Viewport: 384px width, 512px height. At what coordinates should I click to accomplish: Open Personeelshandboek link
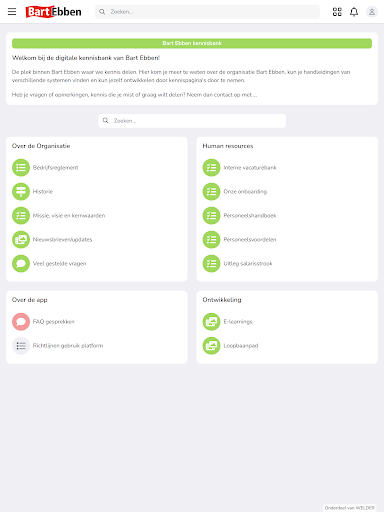point(250,216)
